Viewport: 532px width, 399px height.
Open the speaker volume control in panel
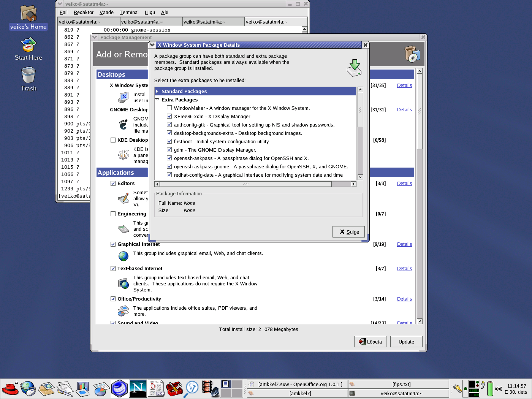(x=498, y=389)
